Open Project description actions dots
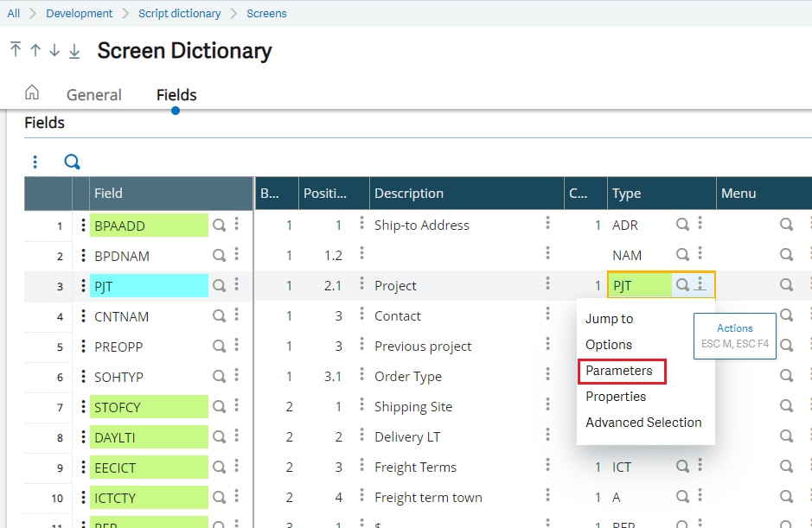 (x=547, y=283)
